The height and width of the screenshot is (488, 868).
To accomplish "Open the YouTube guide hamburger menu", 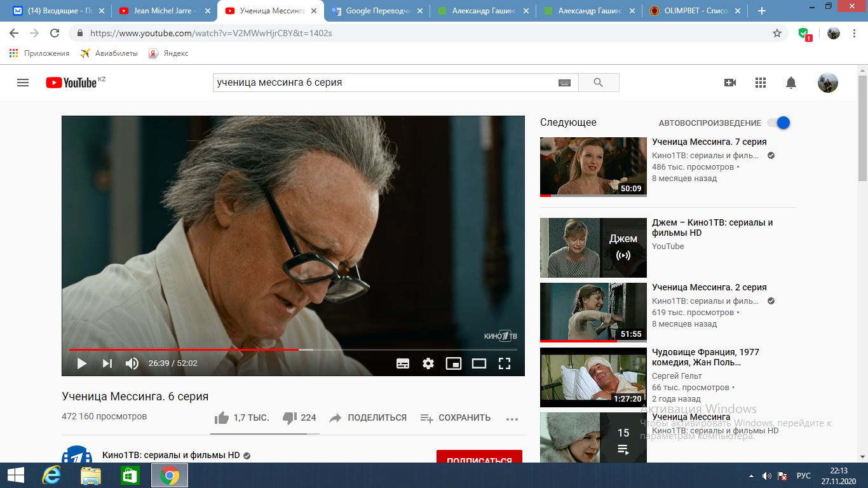I will click(x=23, y=83).
